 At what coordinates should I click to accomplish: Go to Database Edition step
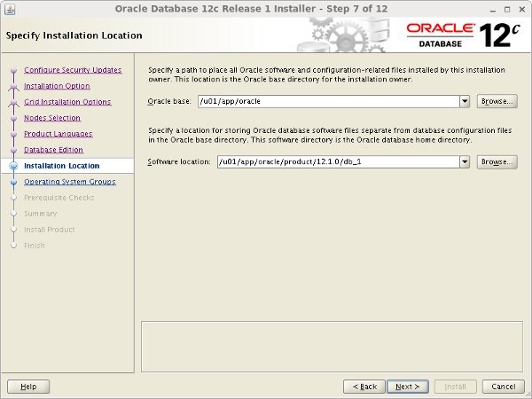(x=53, y=150)
